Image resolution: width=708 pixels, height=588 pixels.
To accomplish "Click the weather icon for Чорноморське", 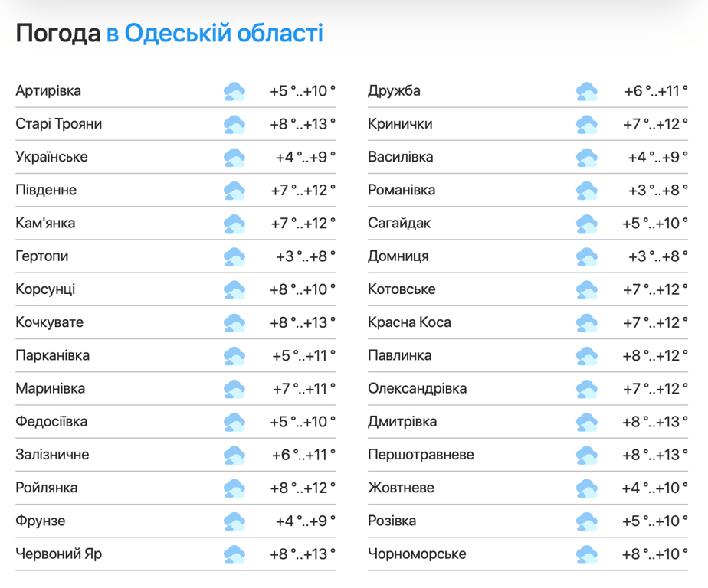I will coord(586,555).
